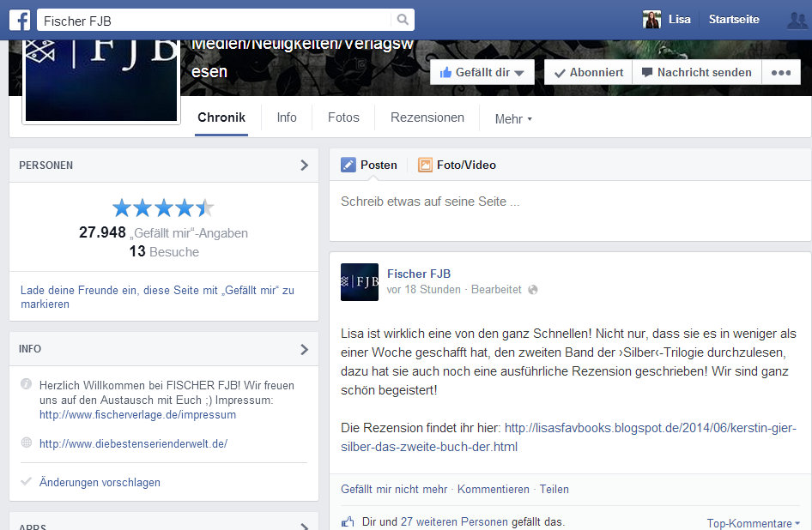Click the Foto/Video picture icon
The height and width of the screenshot is (530, 812).
pyautogui.click(x=425, y=166)
